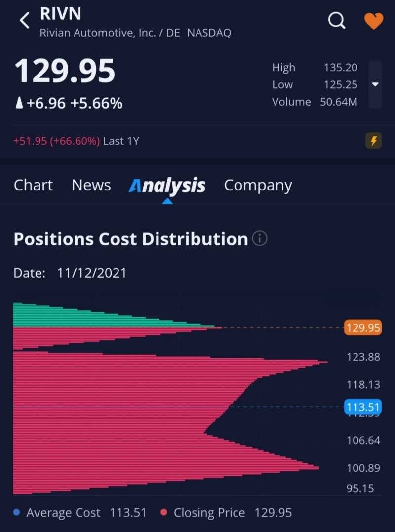Select the Analysis tab
Viewport: 395px width, 532px height.
pos(167,186)
